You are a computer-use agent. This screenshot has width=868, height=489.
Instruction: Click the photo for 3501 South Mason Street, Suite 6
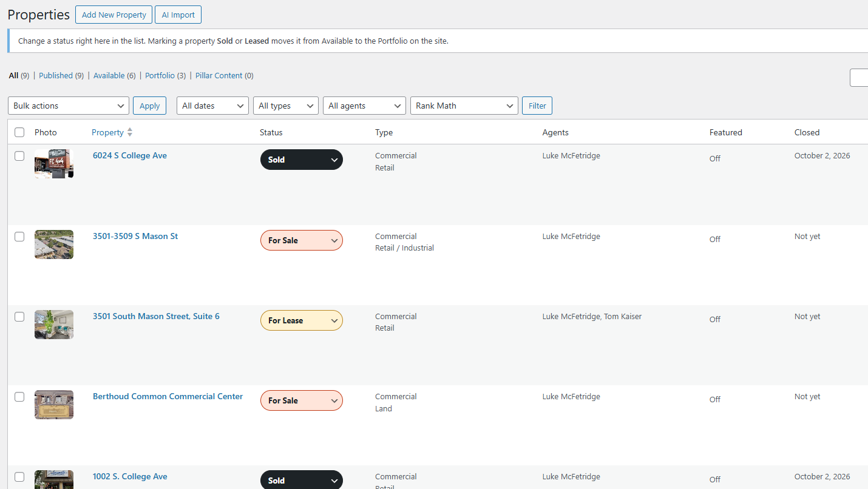pyautogui.click(x=54, y=325)
